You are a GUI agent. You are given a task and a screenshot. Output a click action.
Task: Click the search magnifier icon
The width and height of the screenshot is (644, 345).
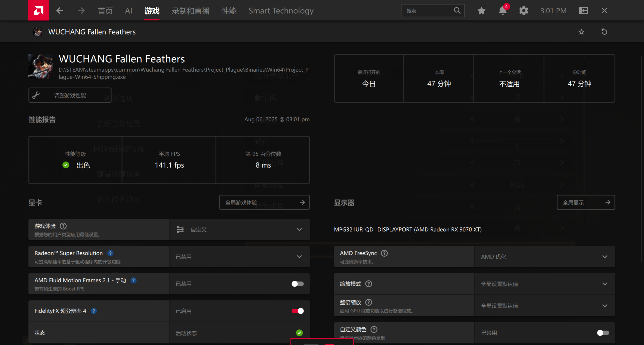click(x=457, y=11)
